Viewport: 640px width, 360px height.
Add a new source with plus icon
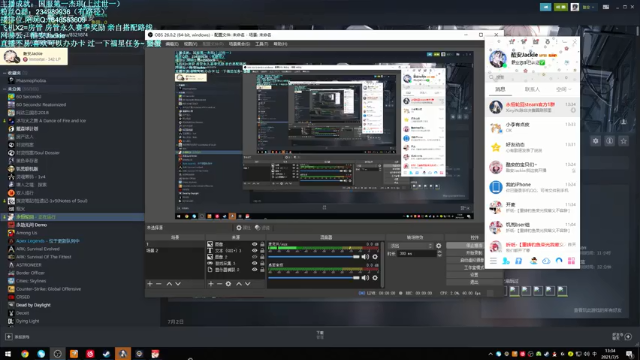211,284
